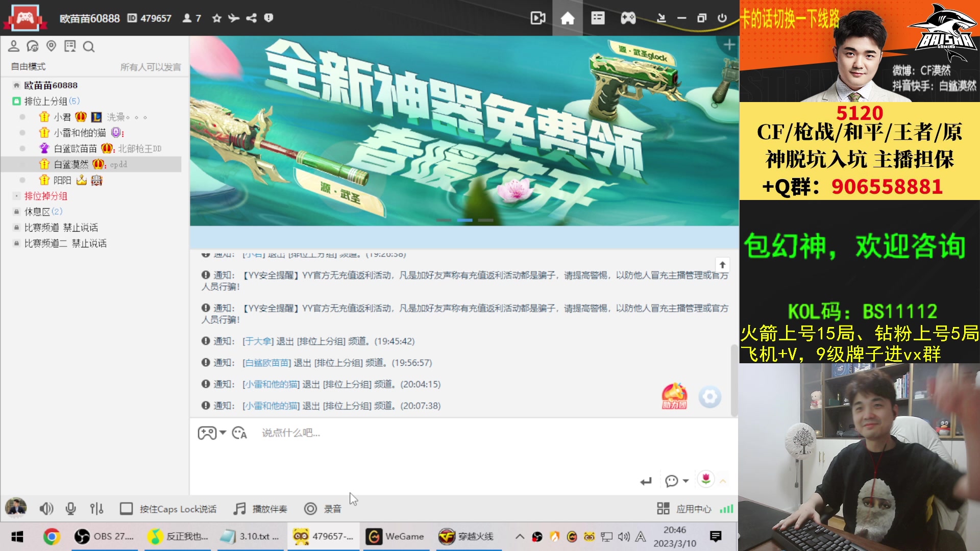Open [小雷和他的猫] link in the 20:04:15 notice
The height and width of the screenshot is (551, 980).
click(x=271, y=384)
